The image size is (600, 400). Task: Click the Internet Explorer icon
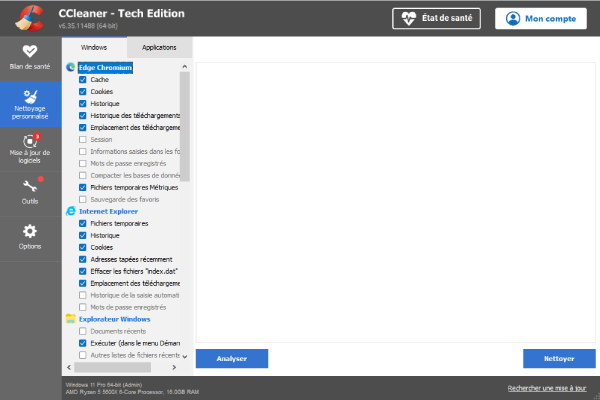[x=70, y=211]
